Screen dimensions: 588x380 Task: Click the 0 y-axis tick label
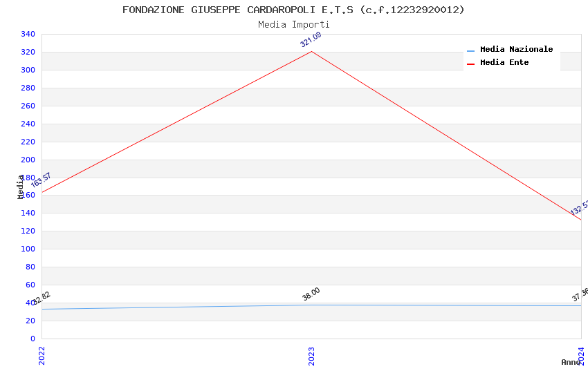click(33, 339)
